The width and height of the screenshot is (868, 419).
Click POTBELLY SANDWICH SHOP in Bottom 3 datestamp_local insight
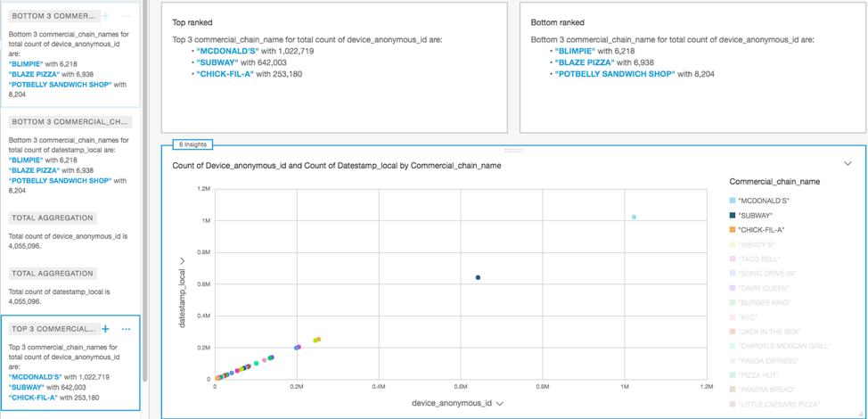(x=61, y=180)
